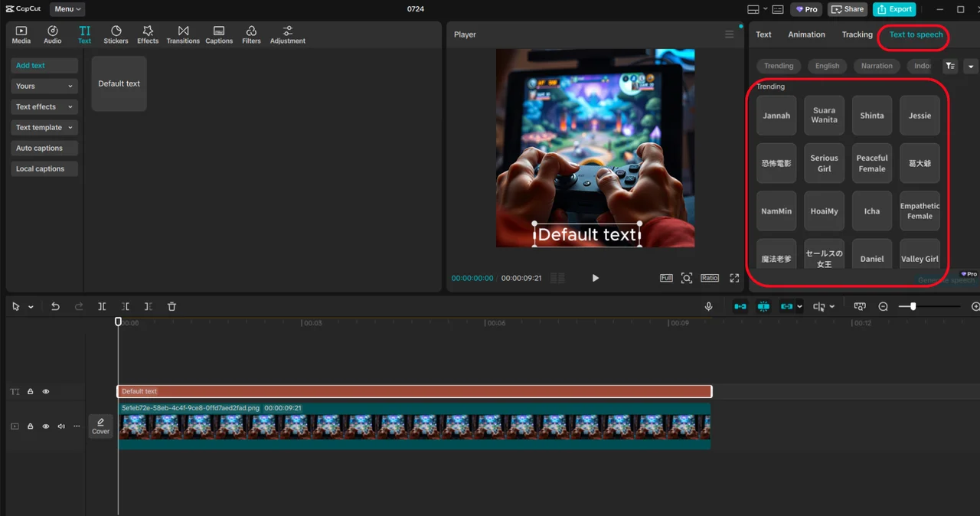Screen dimensions: 980x516
Task: Switch to the Animation tab
Action: [x=806, y=34]
